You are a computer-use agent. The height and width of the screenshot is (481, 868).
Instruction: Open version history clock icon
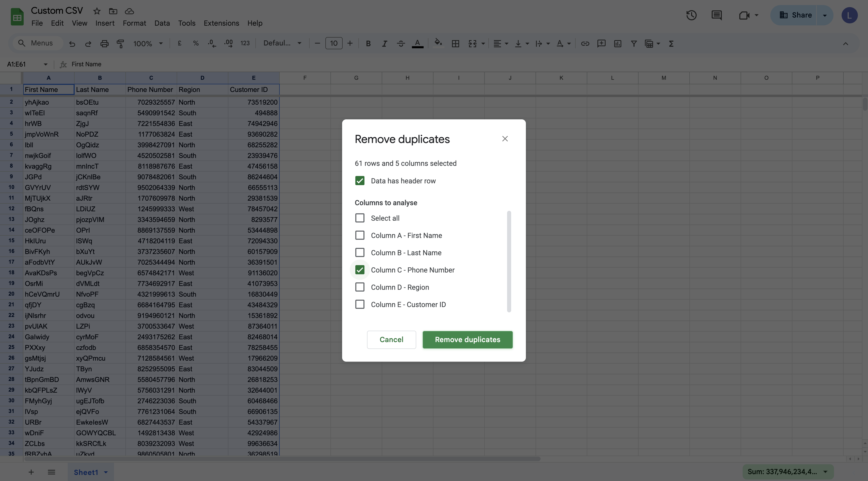click(691, 15)
